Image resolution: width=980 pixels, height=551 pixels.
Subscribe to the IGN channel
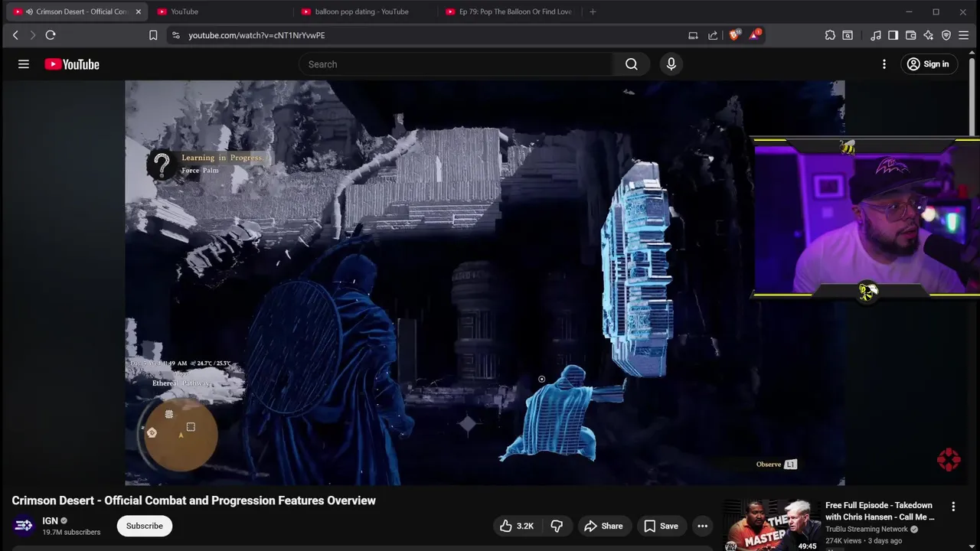(x=144, y=526)
